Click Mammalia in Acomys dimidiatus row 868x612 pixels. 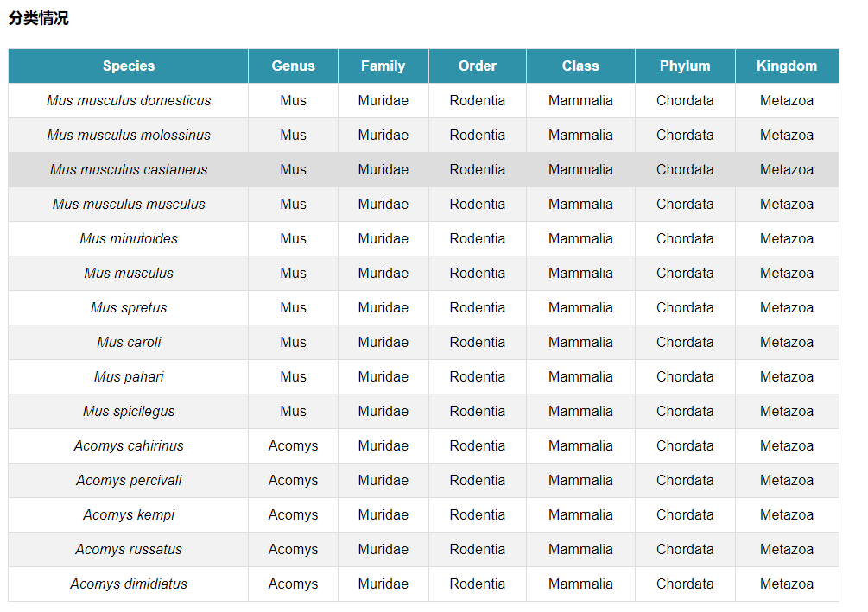(x=580, y=584)
